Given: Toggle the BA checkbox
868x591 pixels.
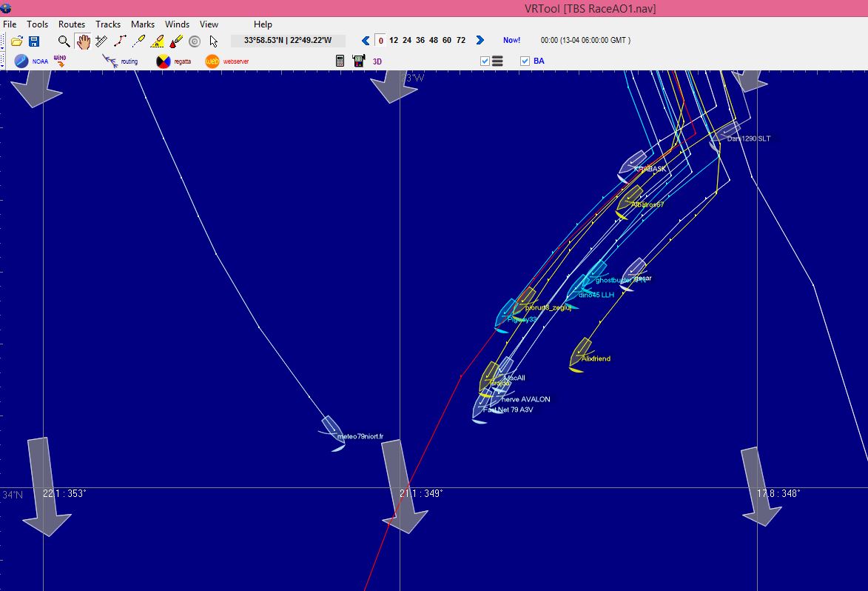Looking at the screenshot, I should (x=525, y=61).
